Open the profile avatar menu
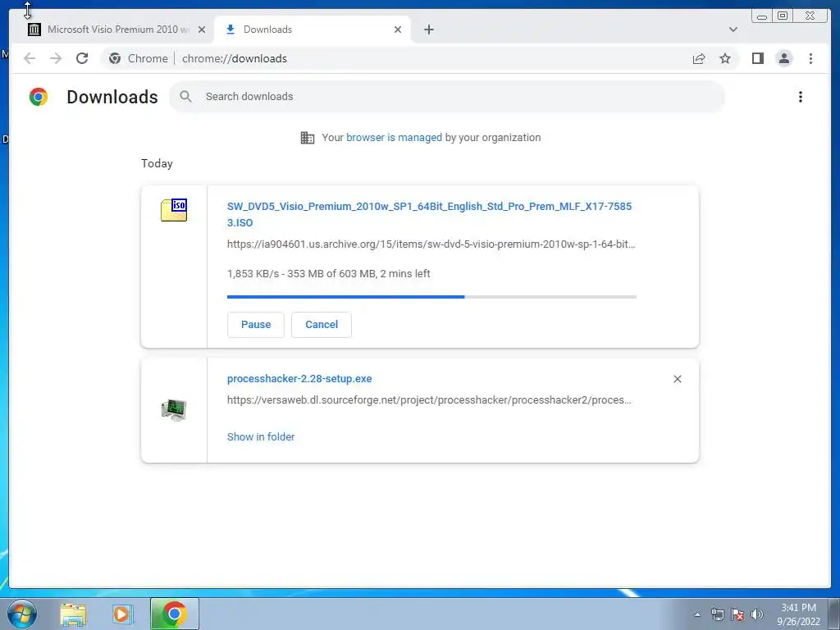The image size is (840, 630). (x=783, y=58)
